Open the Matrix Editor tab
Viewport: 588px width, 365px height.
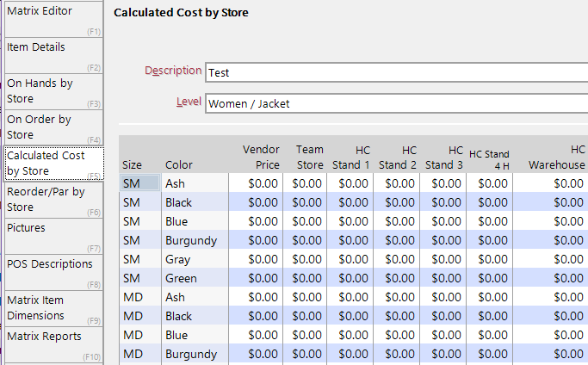tap(53, 19)
